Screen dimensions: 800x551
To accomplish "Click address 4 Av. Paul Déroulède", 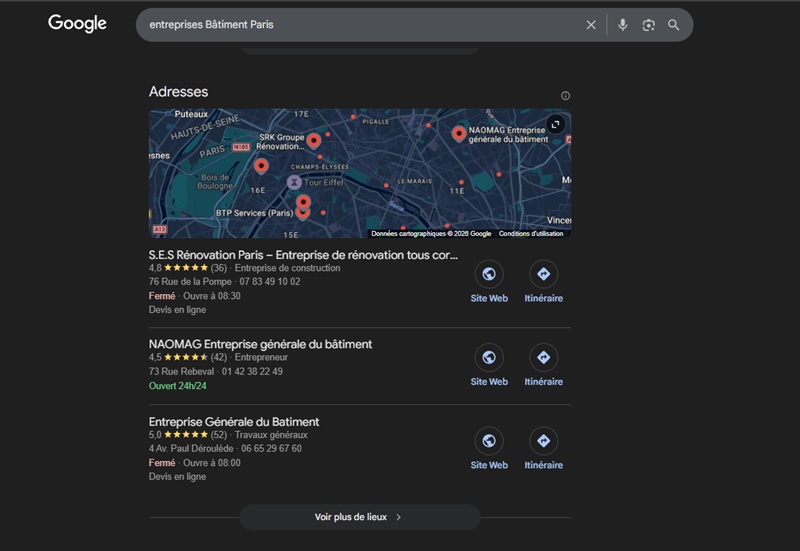I will click(191, 448).
